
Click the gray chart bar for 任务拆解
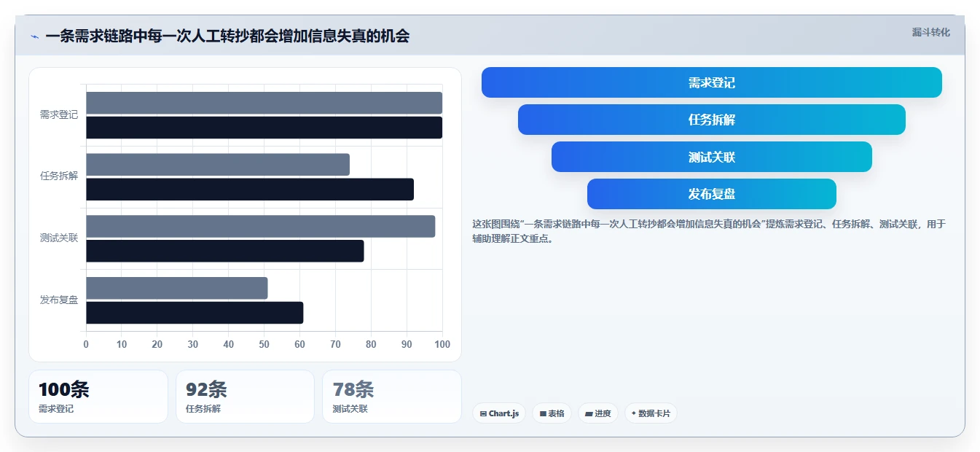pos(218,165)
